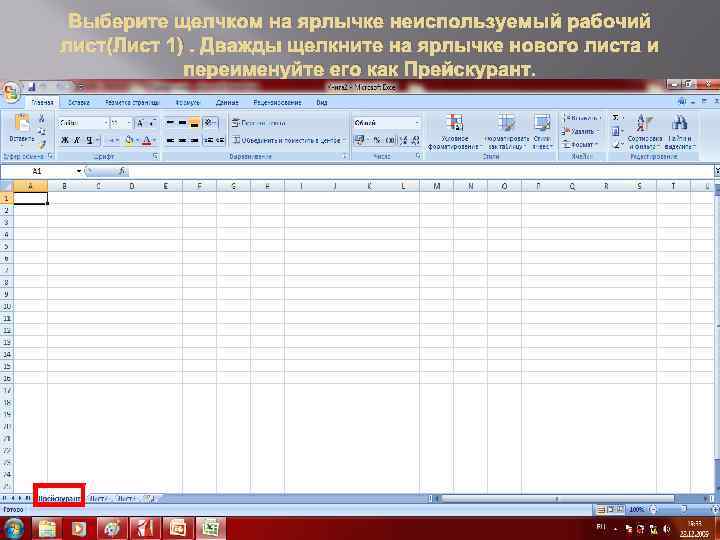Open the Format (Формат) cells menu
Screen dimensions: 720x540
[x=580, y=144]
